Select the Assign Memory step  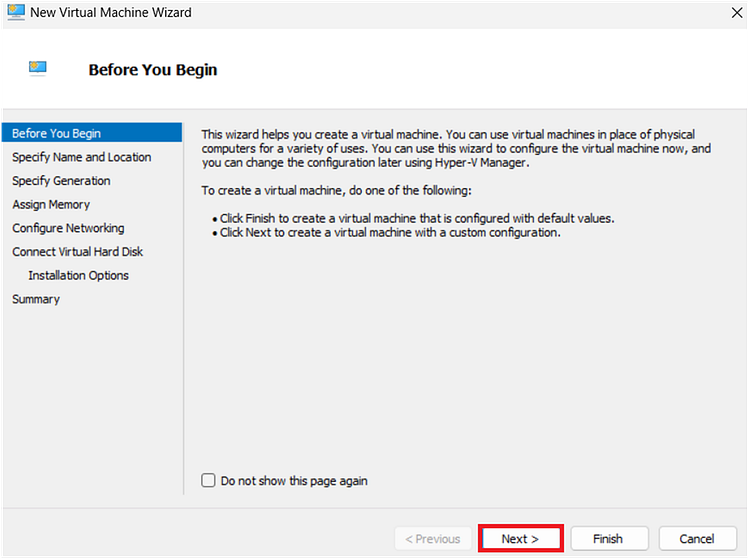[x=51, y=204]
